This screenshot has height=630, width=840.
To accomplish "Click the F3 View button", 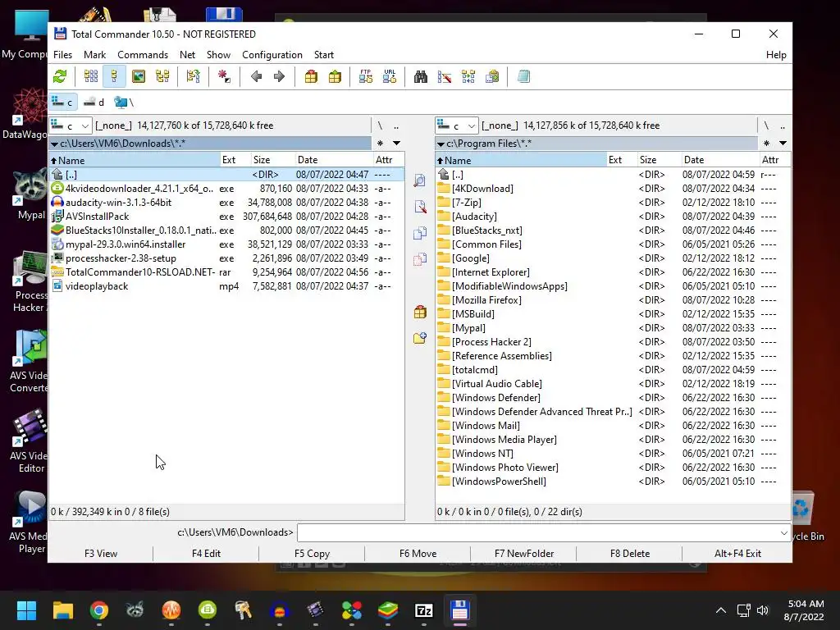I will click(x=101, y=554).
